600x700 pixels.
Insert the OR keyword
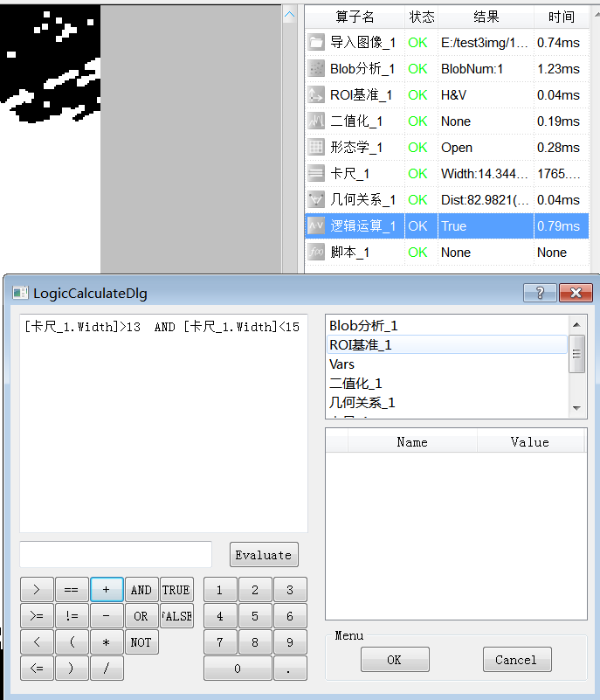pyautogui.click(x=141, y=616)
